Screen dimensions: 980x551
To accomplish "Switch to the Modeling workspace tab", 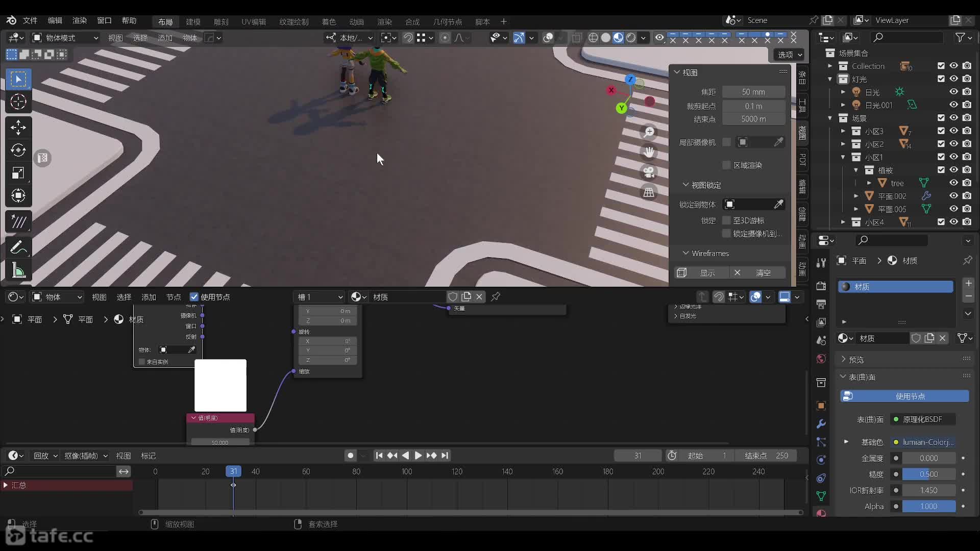I will (x=193, y=22).
